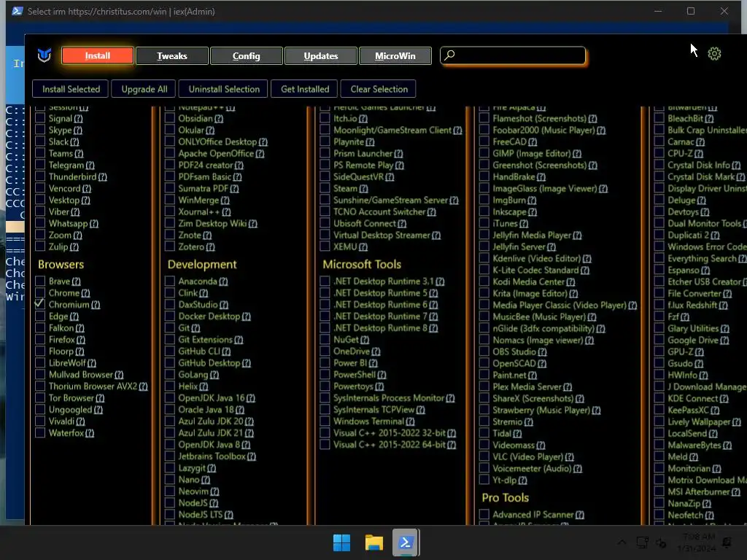Enable the Firefox checkbox

(40, 339)
